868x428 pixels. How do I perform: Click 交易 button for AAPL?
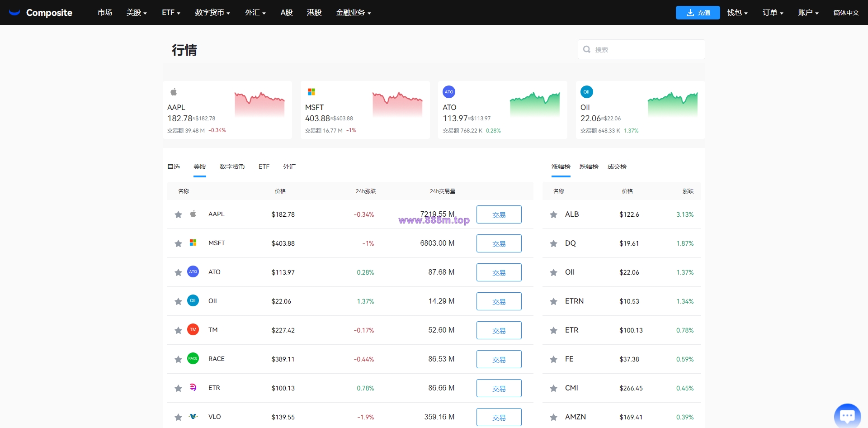[x=499, y=214]
